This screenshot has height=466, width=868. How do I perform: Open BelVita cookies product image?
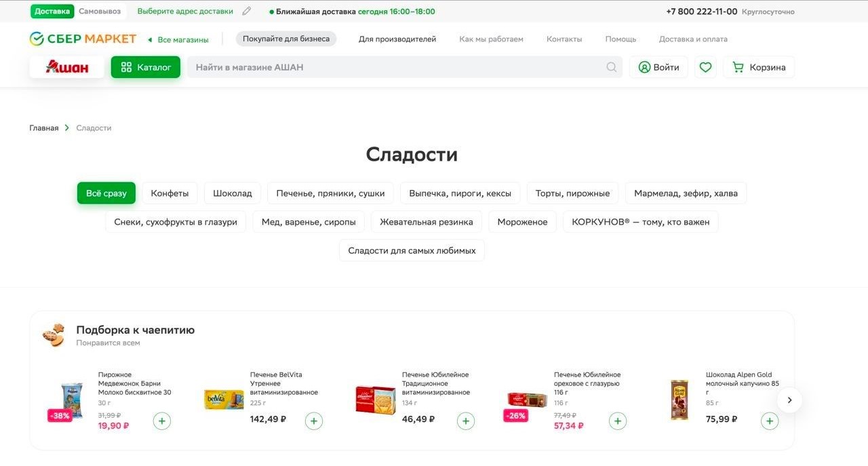[224, 400]
